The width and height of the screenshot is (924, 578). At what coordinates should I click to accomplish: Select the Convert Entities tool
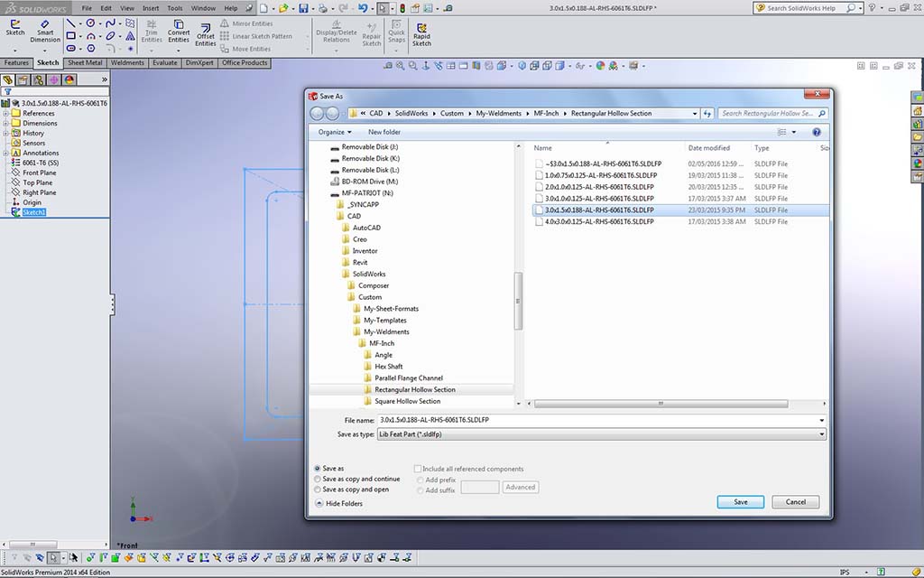coord(179,30)
